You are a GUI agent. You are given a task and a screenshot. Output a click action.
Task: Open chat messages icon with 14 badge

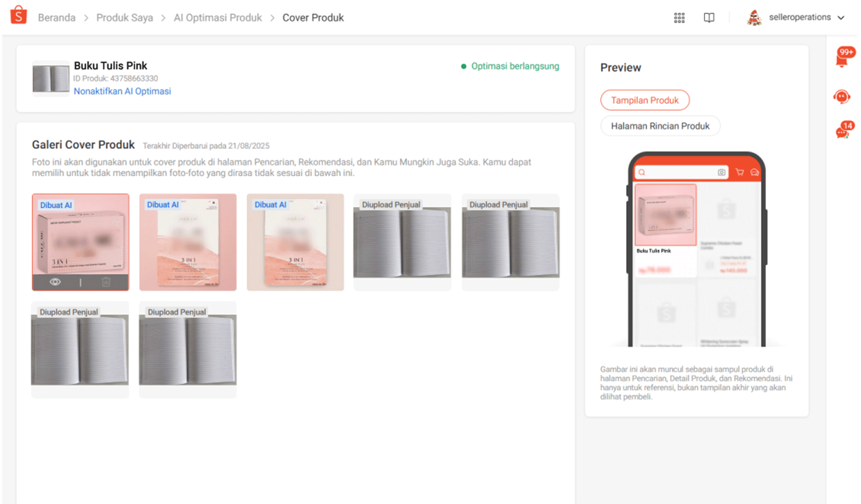[843, 131]
